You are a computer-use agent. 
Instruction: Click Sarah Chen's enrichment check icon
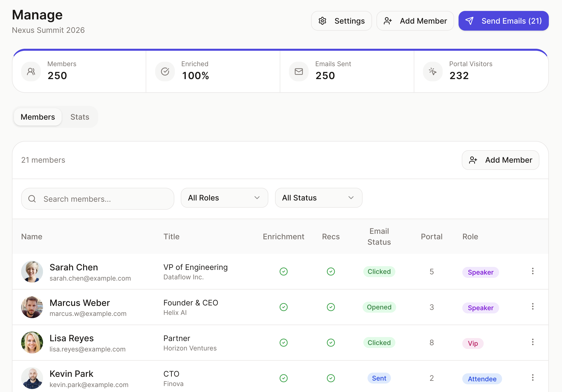pyautogui.click(x=283, y=272)
